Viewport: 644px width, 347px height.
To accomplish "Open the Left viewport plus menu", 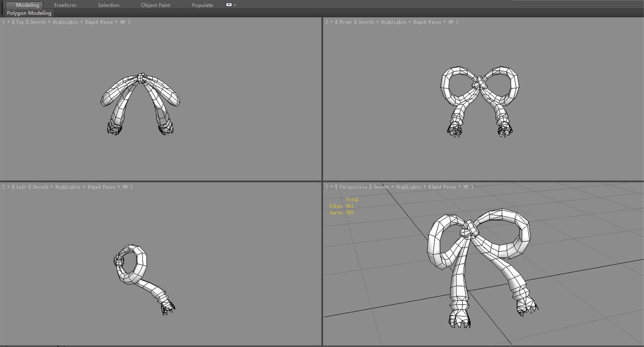I will click(x=8, y=187).
